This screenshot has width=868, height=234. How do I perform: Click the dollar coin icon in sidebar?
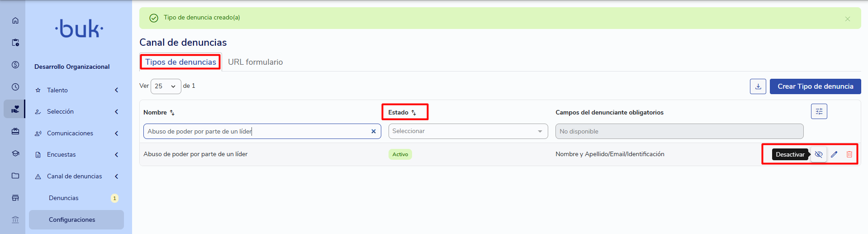tap(15, 65)
